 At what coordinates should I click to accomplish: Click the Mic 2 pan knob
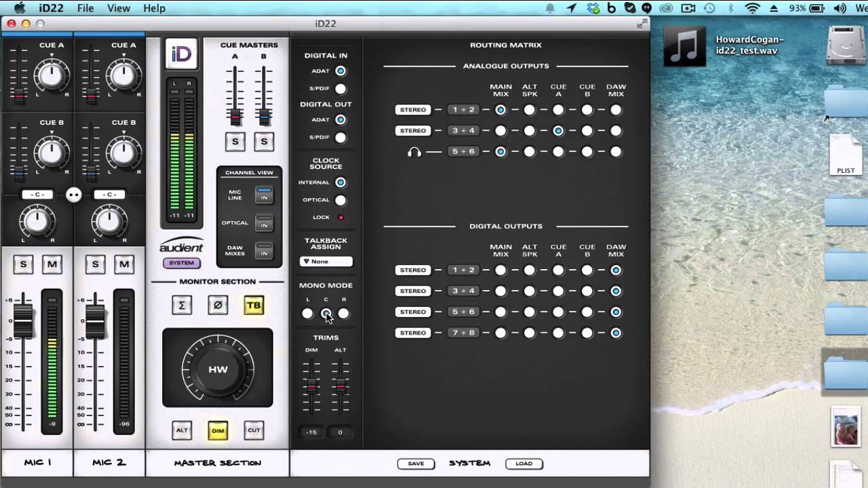(109, 220)
